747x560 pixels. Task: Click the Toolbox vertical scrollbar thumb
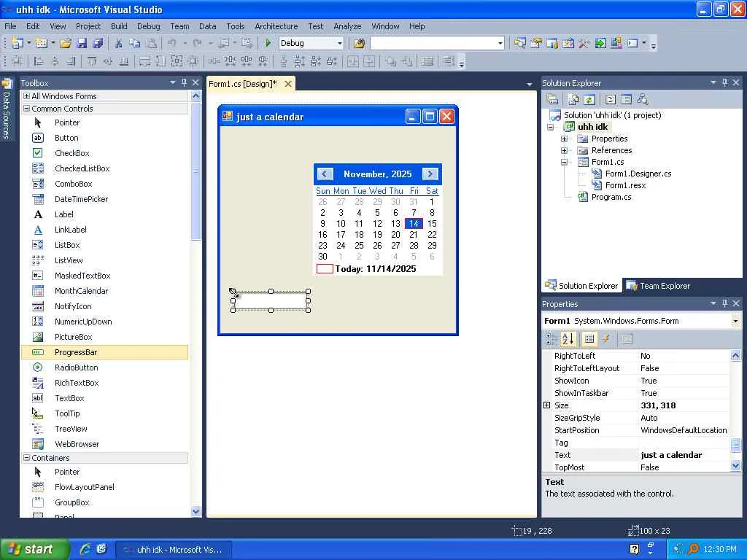tap(196, 171)
